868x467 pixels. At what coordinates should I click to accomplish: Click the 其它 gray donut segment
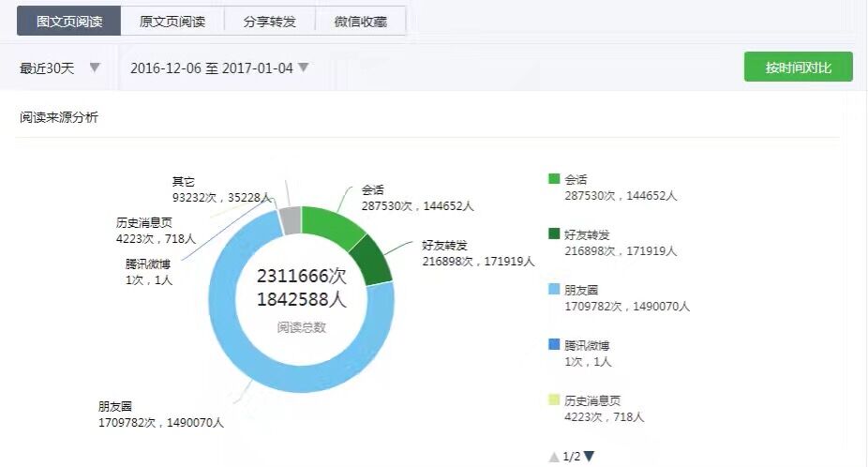[291, 220]
